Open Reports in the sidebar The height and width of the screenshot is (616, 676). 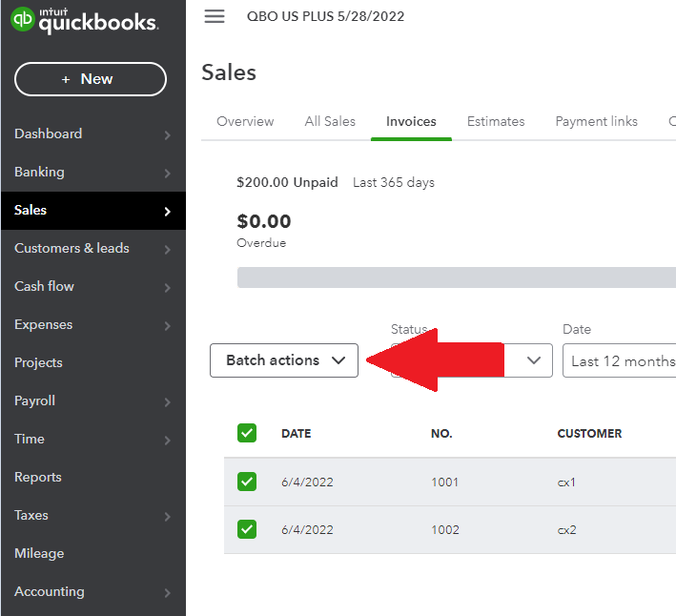[38, 478]
